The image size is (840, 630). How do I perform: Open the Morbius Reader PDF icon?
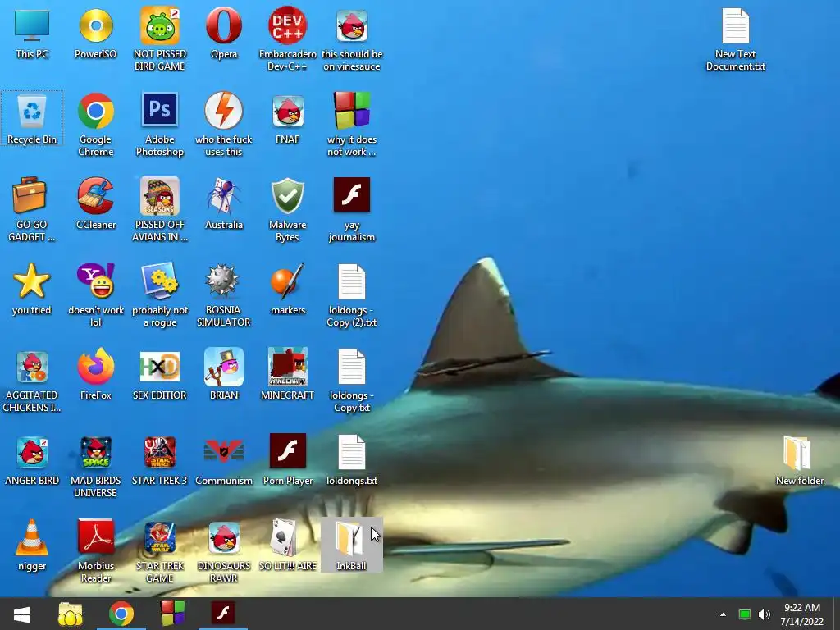pos(95,550)
